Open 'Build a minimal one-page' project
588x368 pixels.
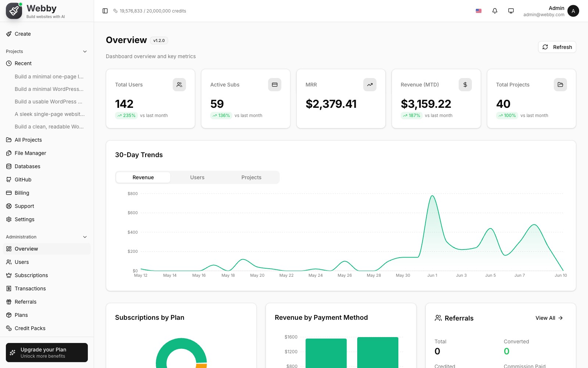point(49,77)
